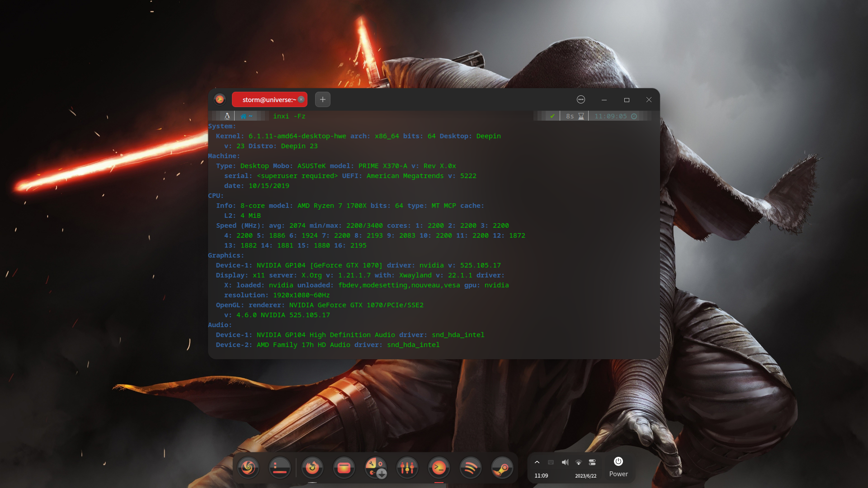
Task: Click the 11:09 clock in the tray
Action: click(541, 476)
